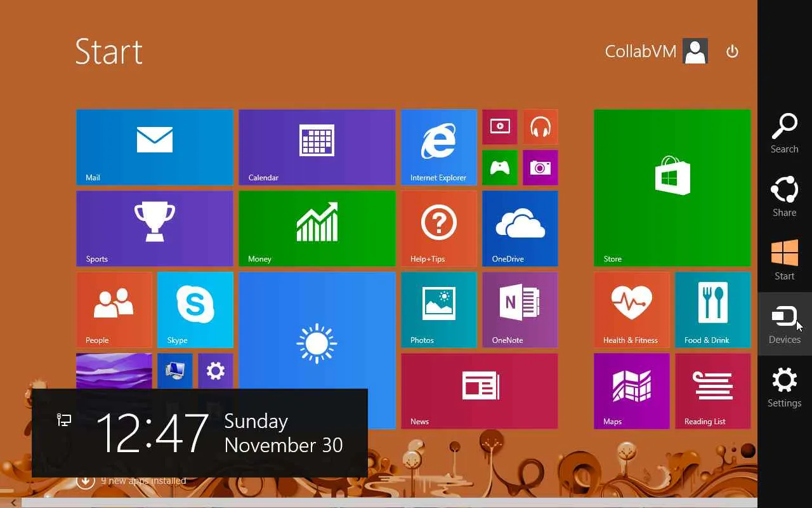Launch the Skype tile
Screen dimensions: 812x508
[195, 310]
